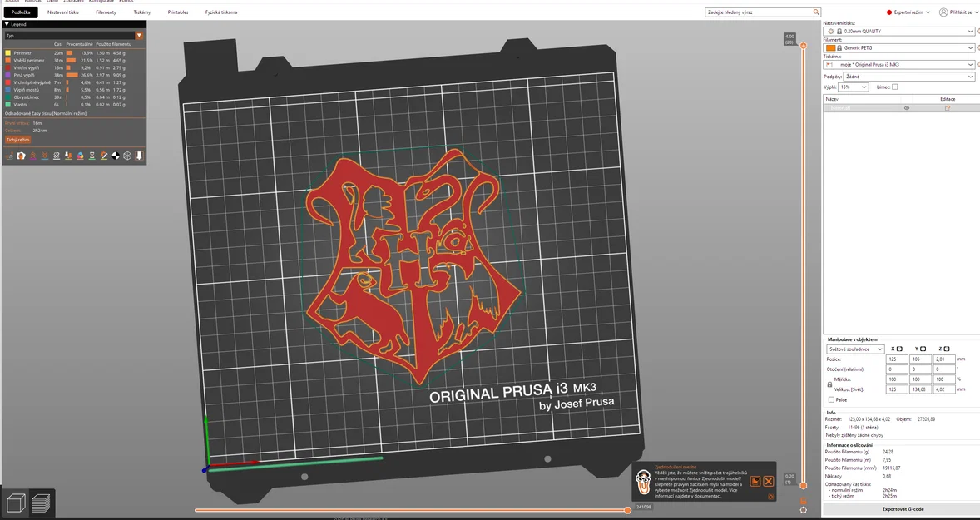Image resolution: width=980 pixels, height=520 pixels.
Task: Open vertical slider settings cog icon
Action: [x=803, y=510]
